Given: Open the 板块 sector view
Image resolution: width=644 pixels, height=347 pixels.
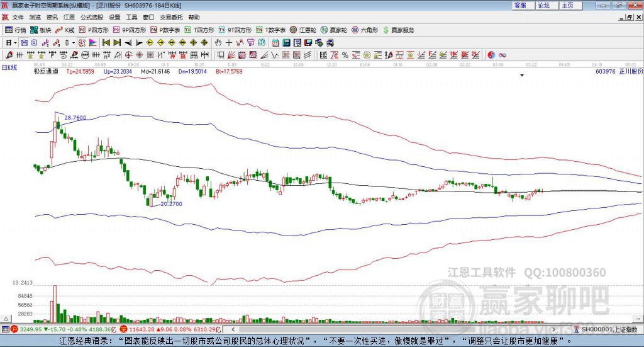Looking at the screenshot, I should (40, 30).
